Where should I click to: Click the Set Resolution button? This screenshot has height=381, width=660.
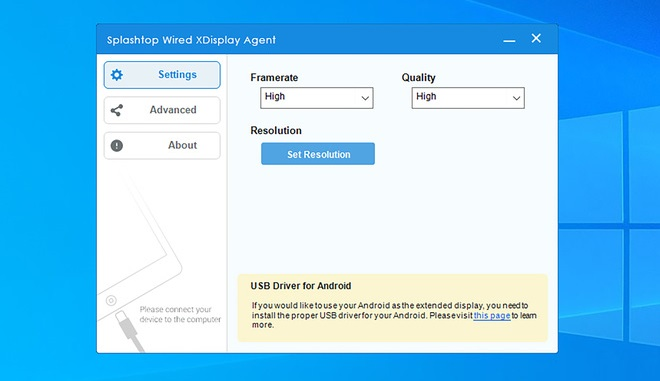[x=318, y=154]
